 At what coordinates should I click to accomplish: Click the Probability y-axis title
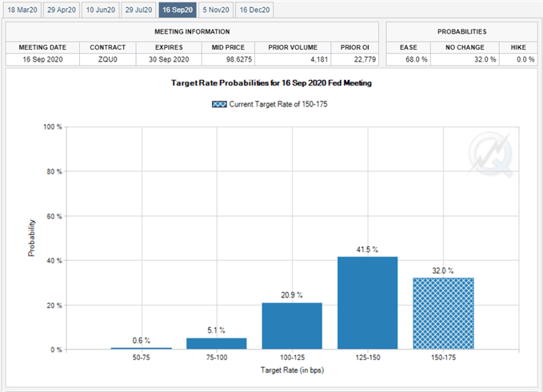pos(31,238)
